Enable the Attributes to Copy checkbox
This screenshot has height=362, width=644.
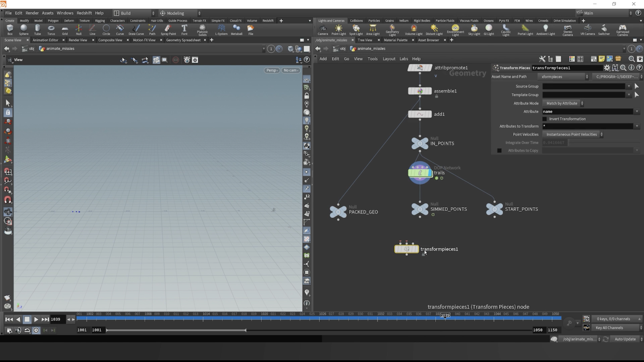tap(499, 150)
